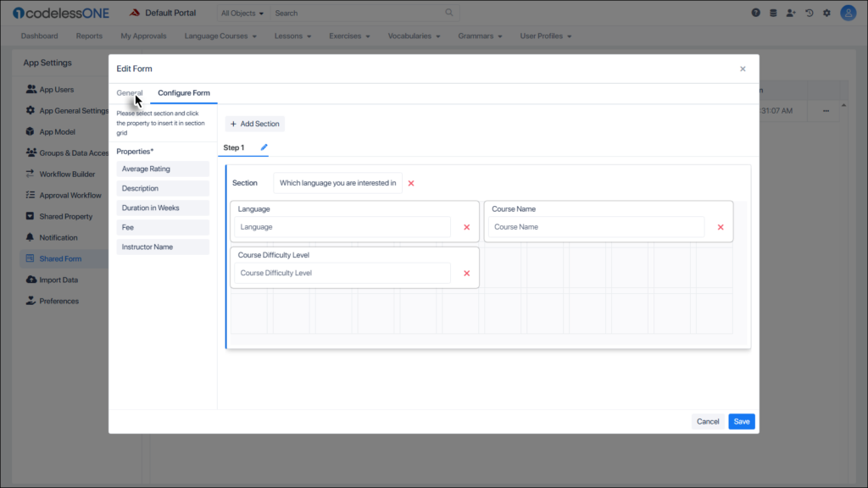
Task: Expand the Vocabularies menu
Action: point(414,36)
